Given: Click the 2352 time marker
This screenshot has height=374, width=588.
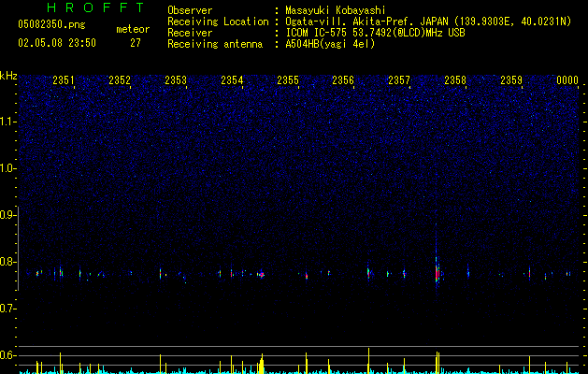Looking at the screenshot, I should point(120,80).
